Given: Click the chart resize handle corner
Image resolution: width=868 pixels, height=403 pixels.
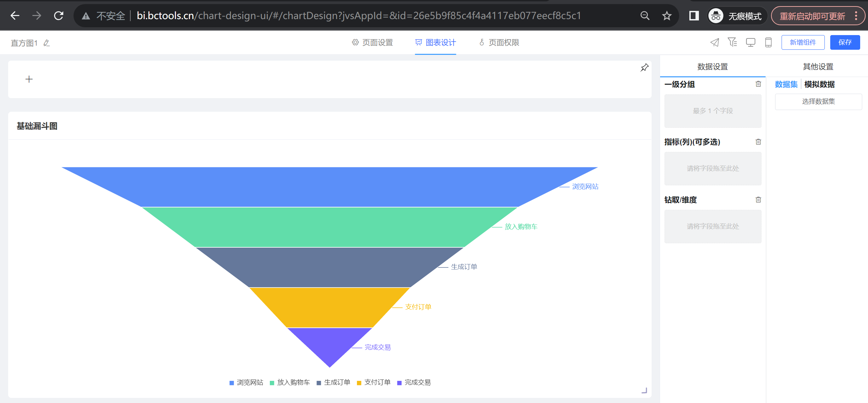Looking at the screenshot, I should coord(644,391).
